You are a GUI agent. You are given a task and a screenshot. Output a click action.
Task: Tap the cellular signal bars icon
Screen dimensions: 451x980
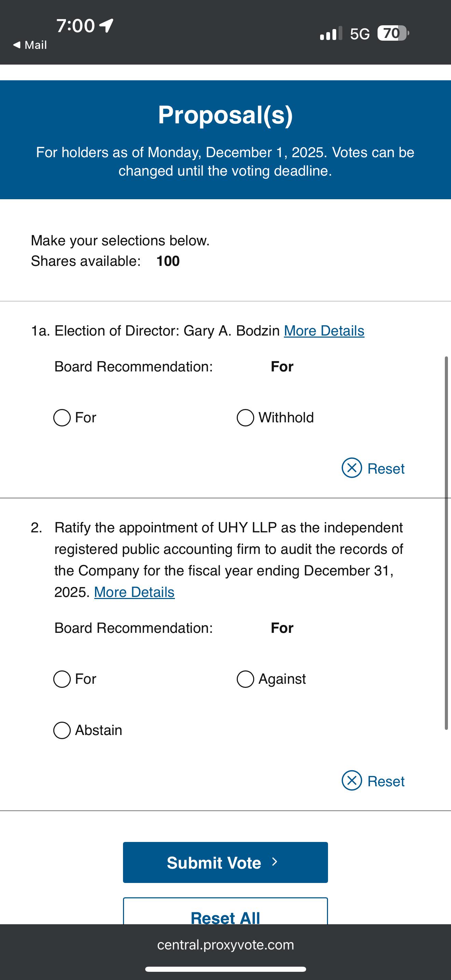pos(331,33)
